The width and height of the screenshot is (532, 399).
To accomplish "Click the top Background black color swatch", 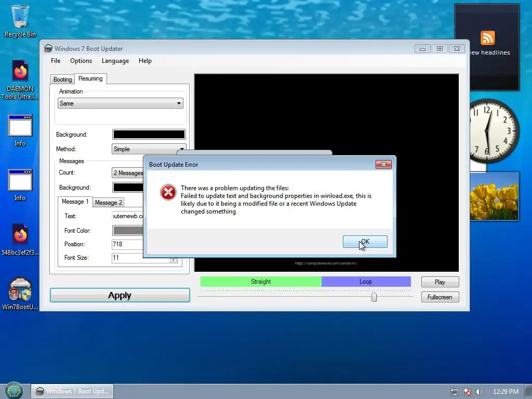I will (x=149, y=135).
